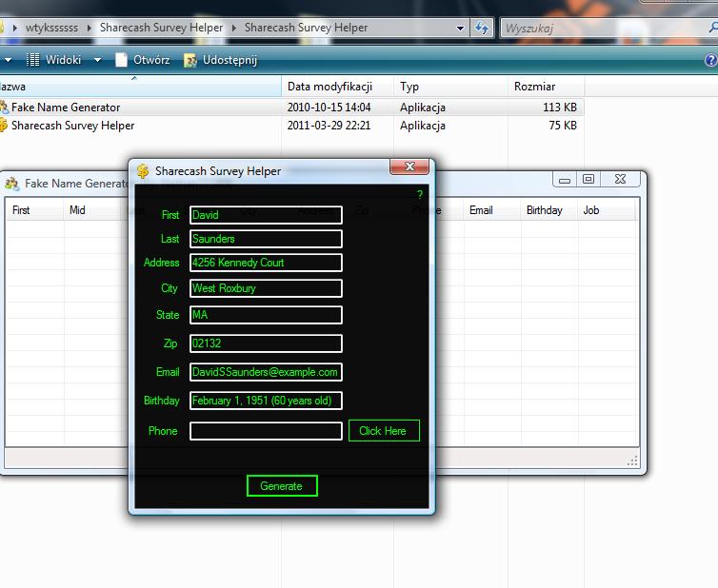Expand breadcrumb arrow after wtykssssss
Screen dimensions: 718x588
[90, 28]
